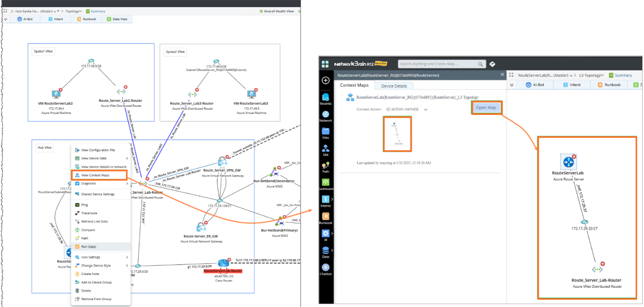Open the Chatbot sidebar icon
Viewport: 644px width, 307px height.
click(326, 269)
